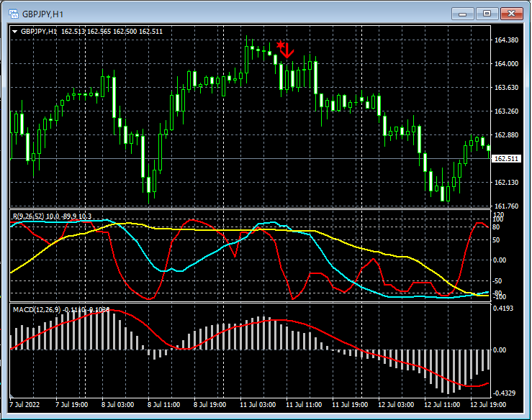This screenshot has height=420, width=532.
Task: Click the red down arrow sell signal
Action: click(x=287, y=50)
